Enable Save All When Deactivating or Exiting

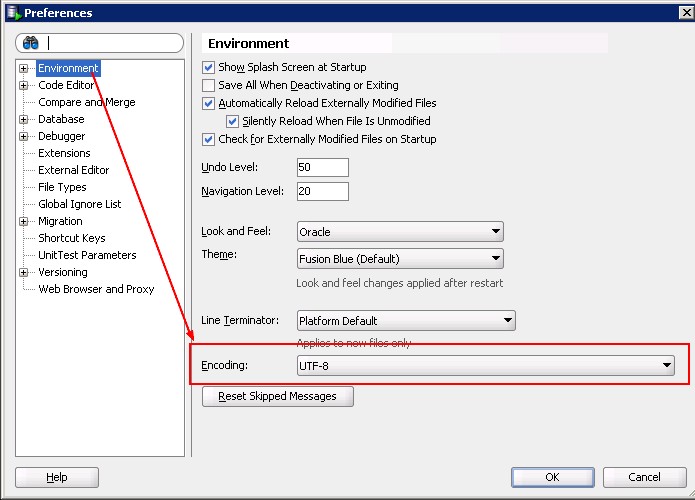(209, 85)
